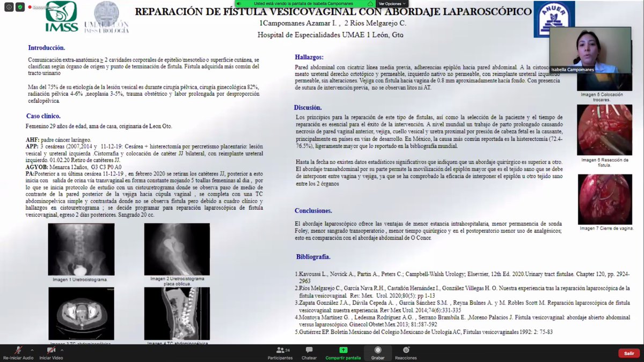Click the Introducción heading

coord(47,48)
